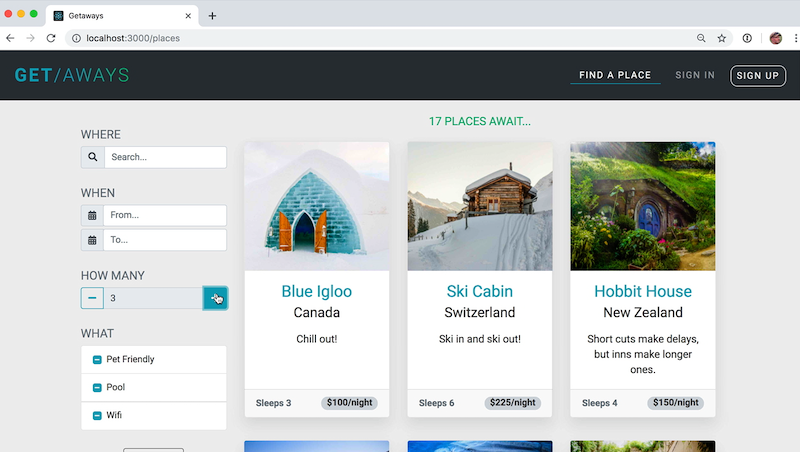Click the calendar icon beside From

click(x=92, y=215)
